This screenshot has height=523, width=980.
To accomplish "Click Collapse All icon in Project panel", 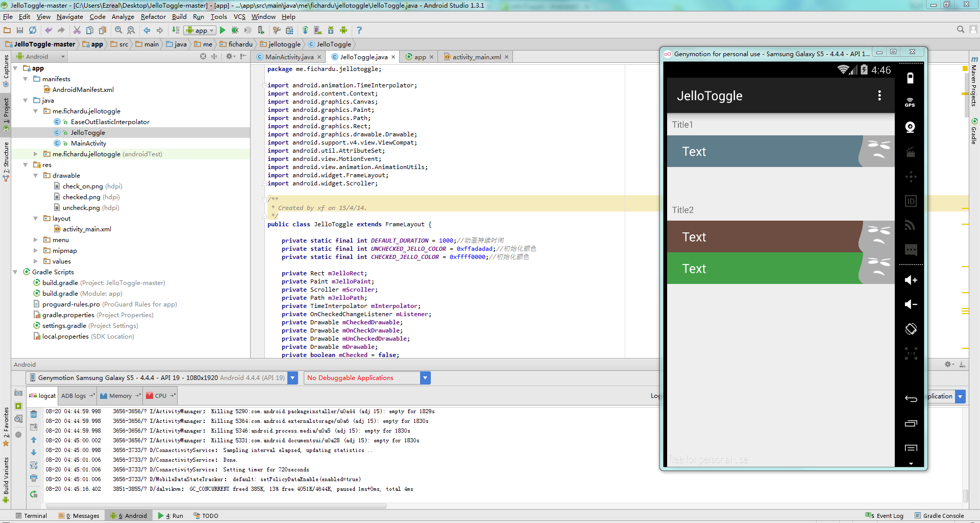I will point(214,56).
